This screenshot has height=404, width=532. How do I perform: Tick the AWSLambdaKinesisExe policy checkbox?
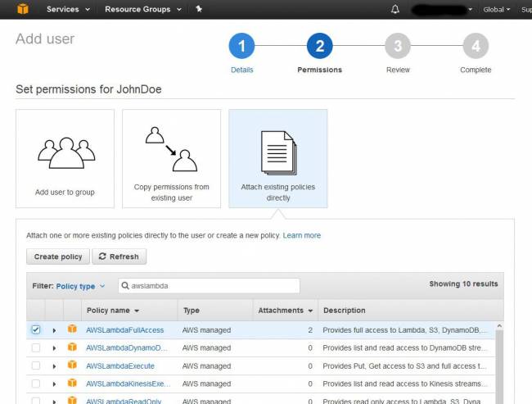(35, 384)
